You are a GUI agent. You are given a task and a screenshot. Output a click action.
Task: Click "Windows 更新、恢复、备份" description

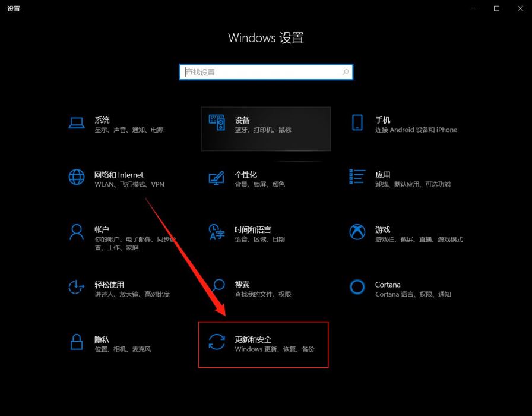(274, 349)
